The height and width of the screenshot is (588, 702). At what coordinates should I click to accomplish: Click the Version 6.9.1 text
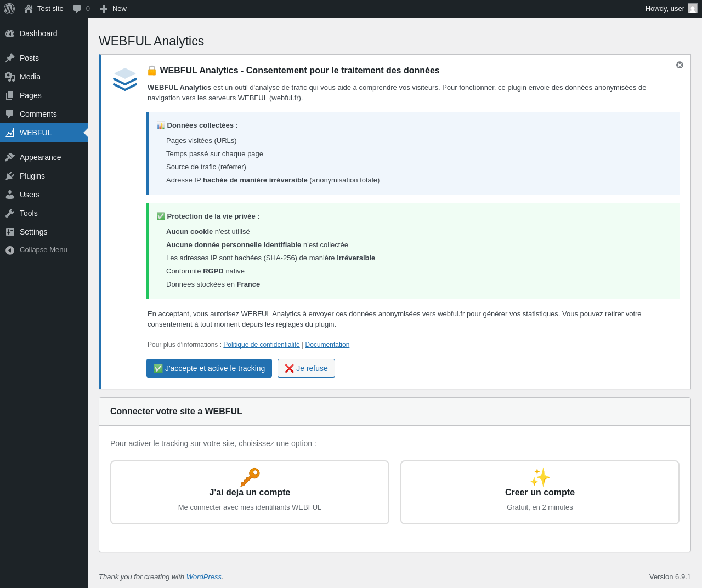[x=670, y=576]
